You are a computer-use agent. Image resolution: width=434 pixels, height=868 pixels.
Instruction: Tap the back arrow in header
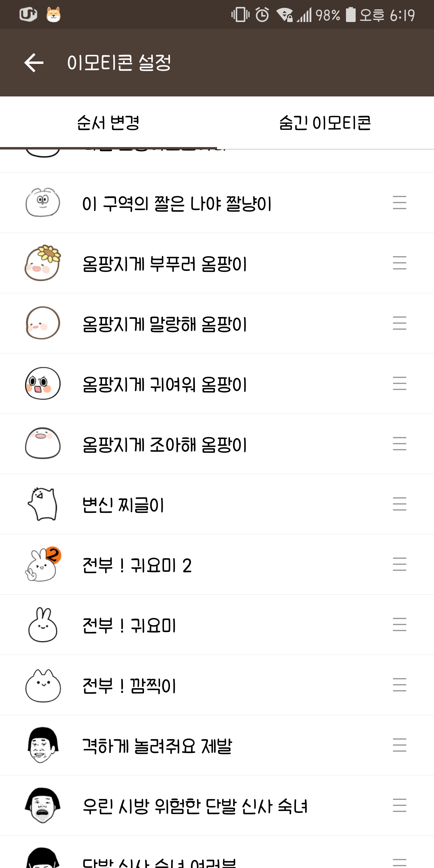[x=34, y=63]
